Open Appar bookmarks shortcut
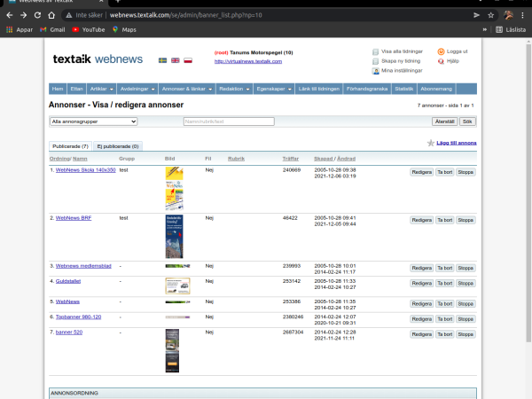 [20, 29]
